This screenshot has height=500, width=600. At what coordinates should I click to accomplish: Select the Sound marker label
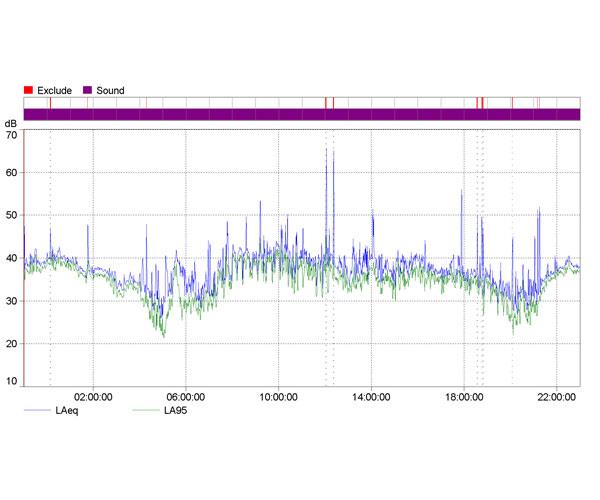coord(110,90)
